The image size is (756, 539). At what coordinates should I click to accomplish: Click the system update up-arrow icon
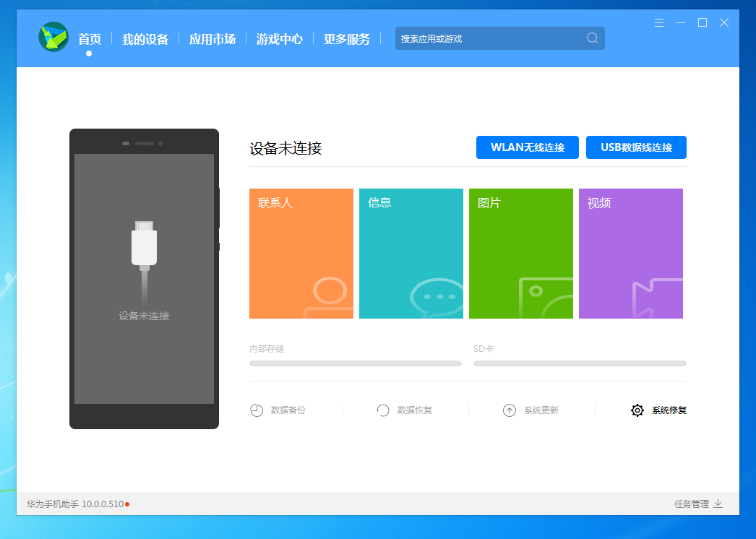[510, 410]
